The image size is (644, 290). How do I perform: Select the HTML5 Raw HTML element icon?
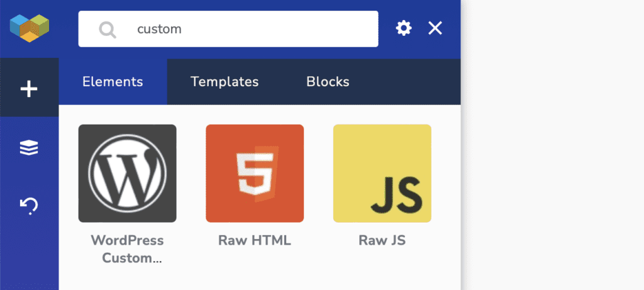tap(255, 174)
